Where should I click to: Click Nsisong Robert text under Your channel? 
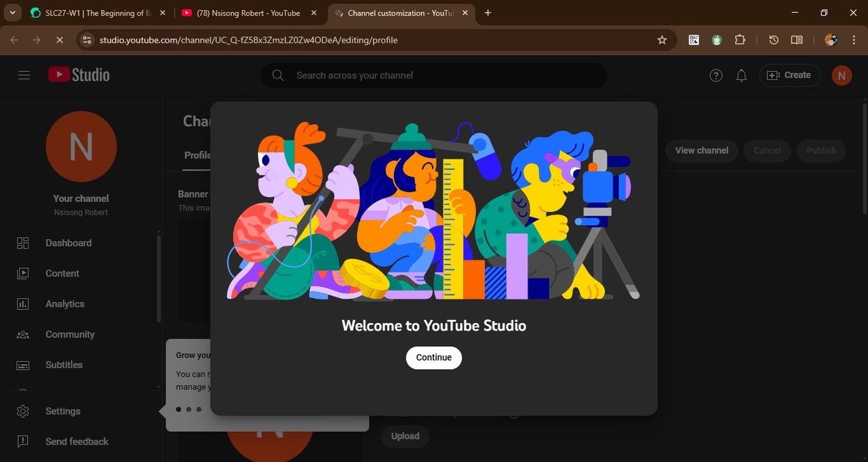81,212
